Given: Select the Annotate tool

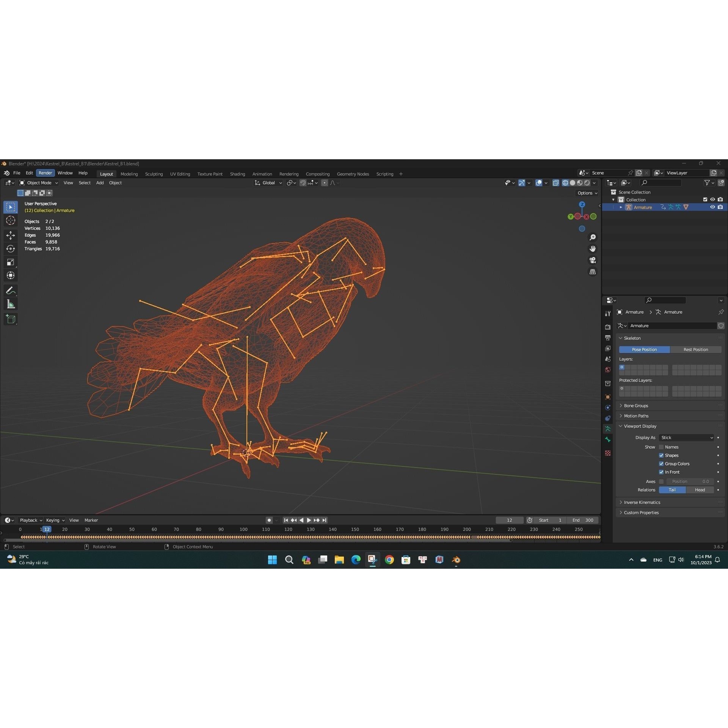Looking at the screenshot, I should point(11,290).
